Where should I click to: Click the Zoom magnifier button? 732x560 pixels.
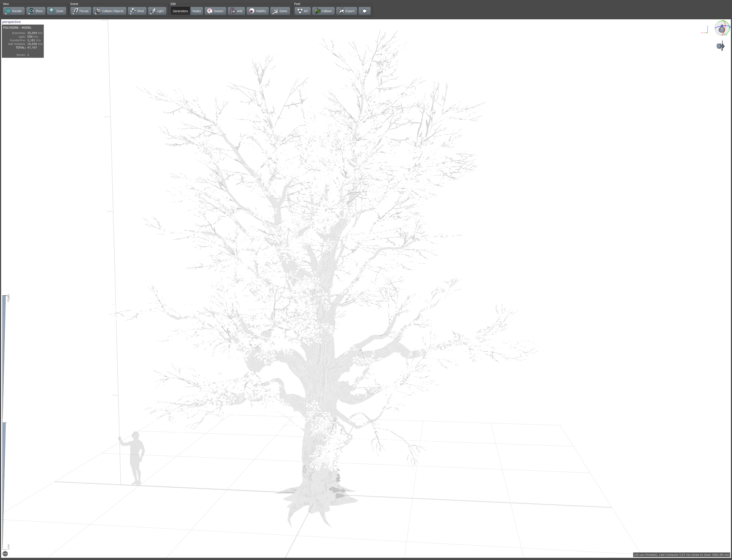pyautogui.click(x=56, y=11)
